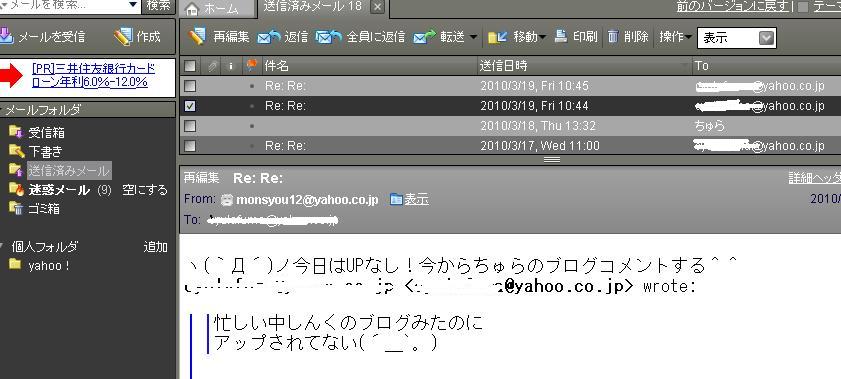
Task: Open the message sent to ちゅら
Action: tap(510, 126)
